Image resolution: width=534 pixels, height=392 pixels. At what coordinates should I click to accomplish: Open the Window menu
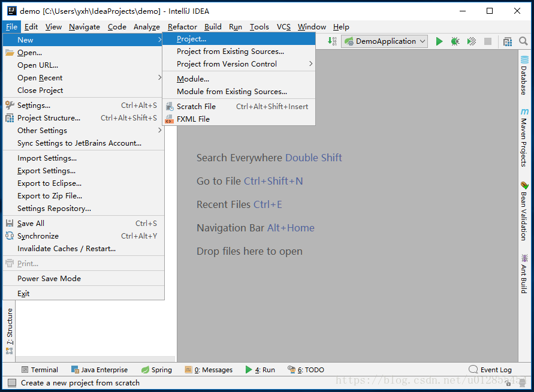click(312, 27)
